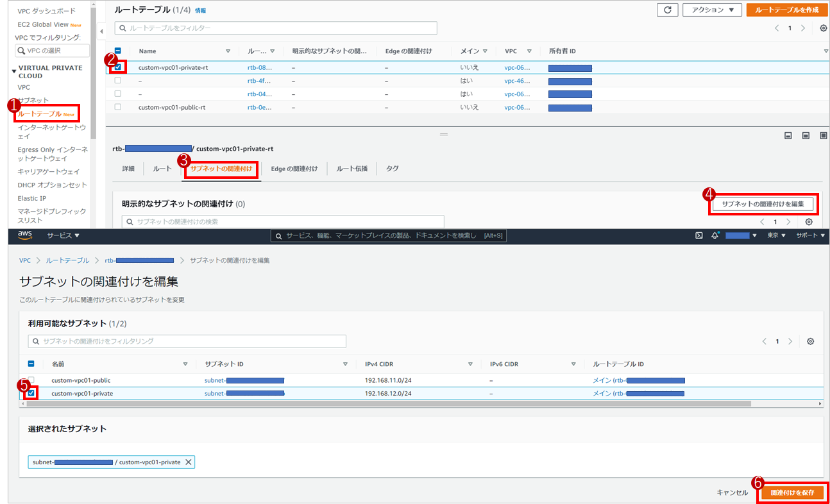Image resolution: width=830 pixels, height=504 pixels.
Task: Open the サービス menu
Action: coord(63,235)
